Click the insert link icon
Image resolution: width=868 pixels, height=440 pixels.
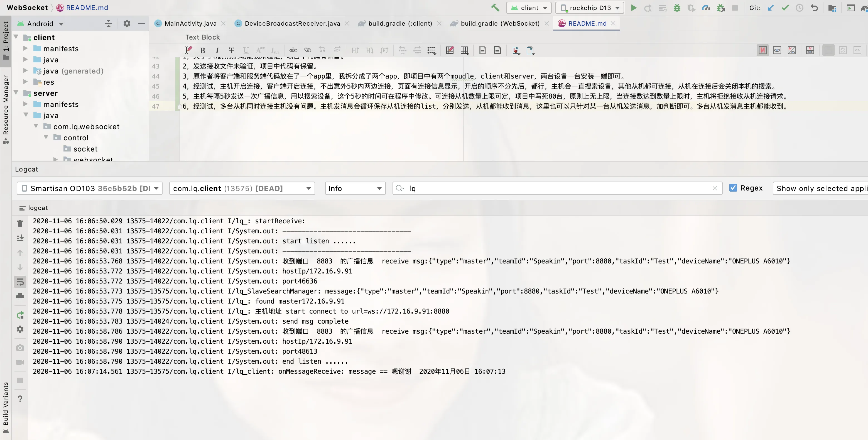coord(308,50)
